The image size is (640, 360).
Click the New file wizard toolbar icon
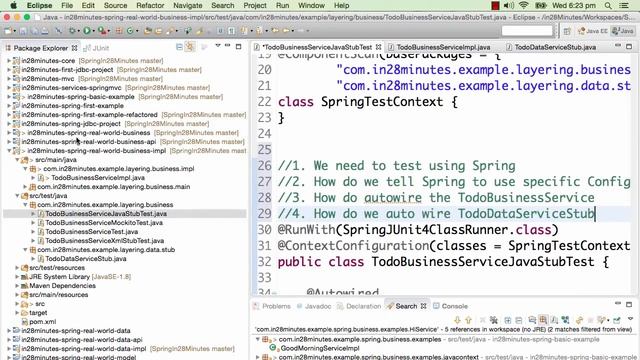click(8, 31)
